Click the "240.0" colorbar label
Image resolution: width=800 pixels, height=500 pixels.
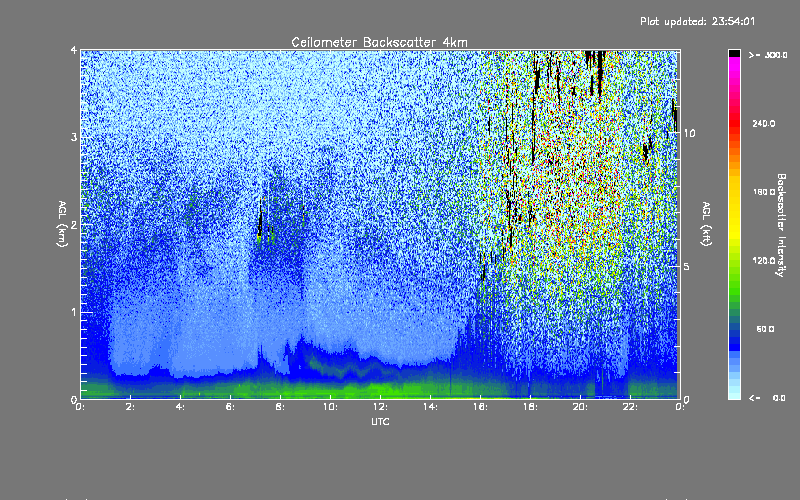(x=764, y=124)
